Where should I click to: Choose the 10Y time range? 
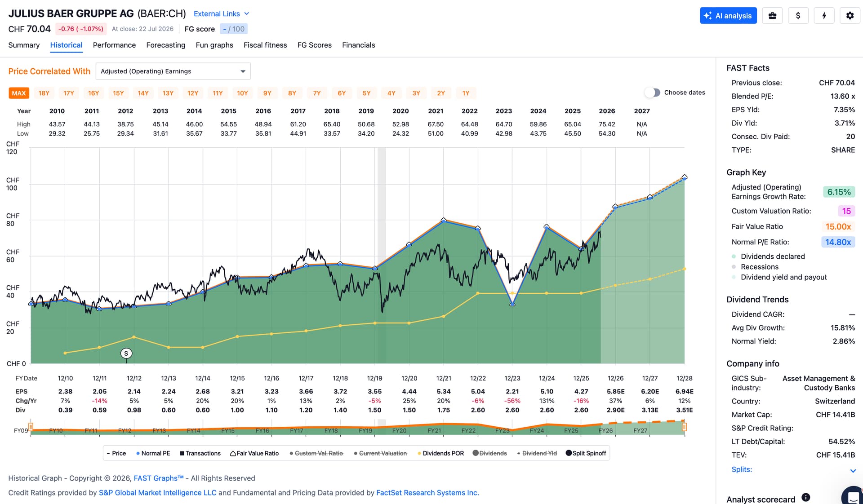pos(242,93)
